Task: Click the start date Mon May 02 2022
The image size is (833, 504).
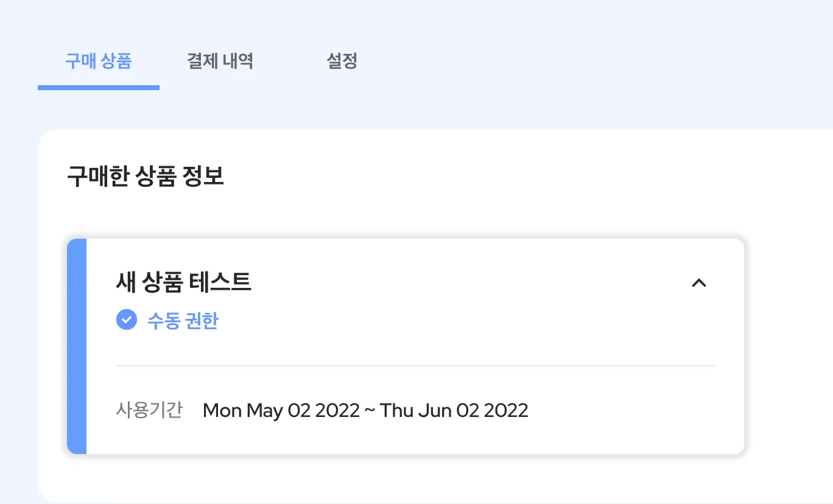Action: pos(281,410)
